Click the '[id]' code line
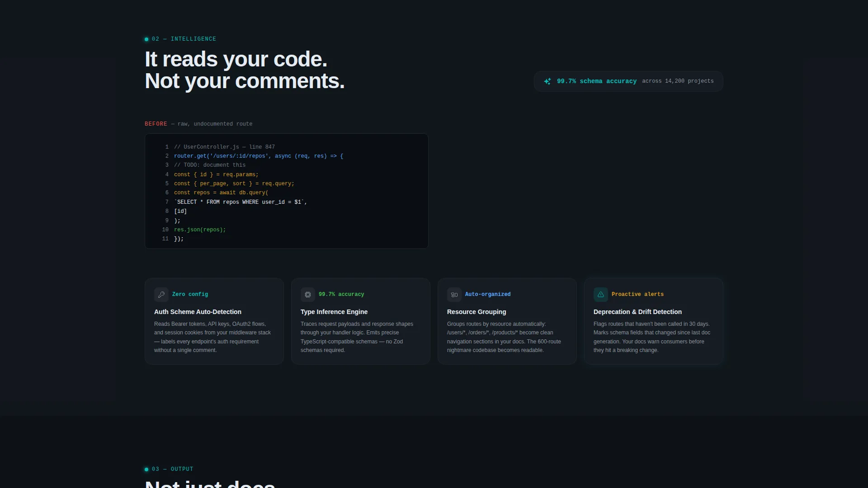Viewport: 868px width, 488px height. [180, 211]
